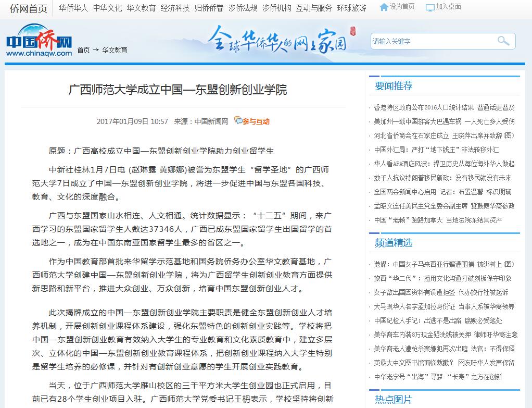The width and height of the screenshot is (532, 408).
Task: Click the 参与互动 speech bubble icon
Action: click(238, 121)
